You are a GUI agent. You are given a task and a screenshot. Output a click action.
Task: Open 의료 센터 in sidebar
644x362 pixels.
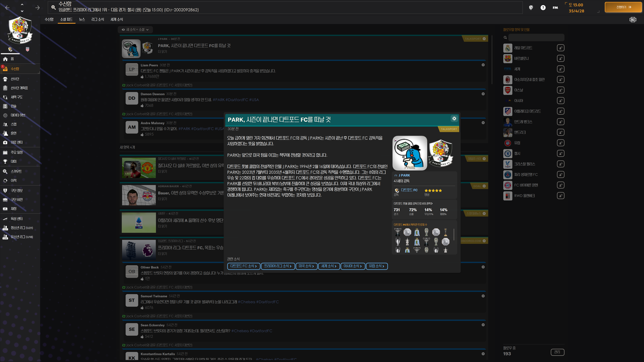[20, 142]
